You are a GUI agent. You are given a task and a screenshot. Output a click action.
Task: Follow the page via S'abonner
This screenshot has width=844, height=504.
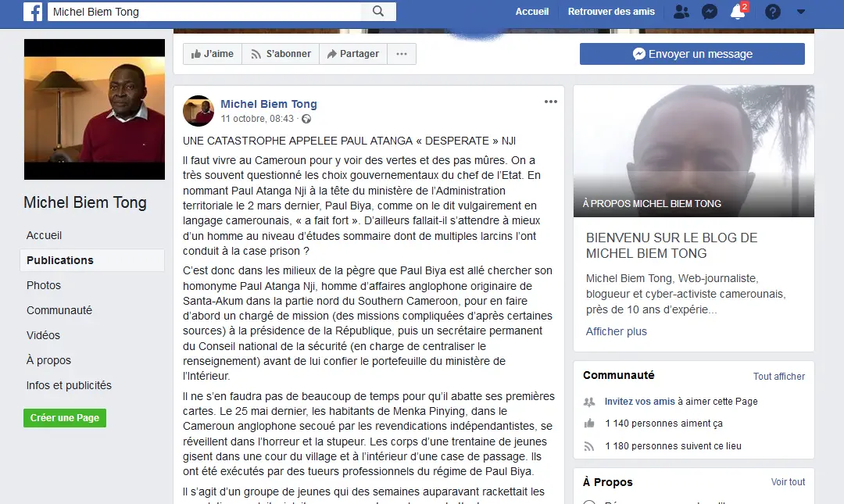click(281, 54)
